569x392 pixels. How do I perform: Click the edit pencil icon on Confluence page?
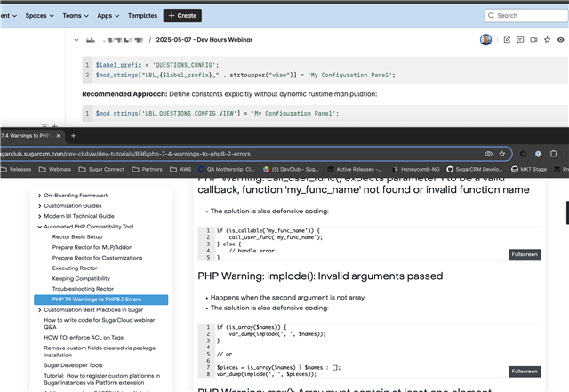507,40
